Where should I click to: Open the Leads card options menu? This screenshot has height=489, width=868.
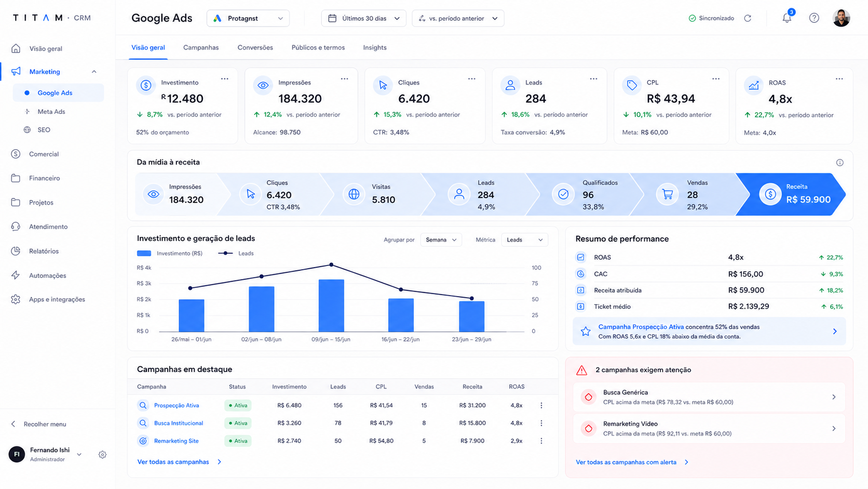593,79
